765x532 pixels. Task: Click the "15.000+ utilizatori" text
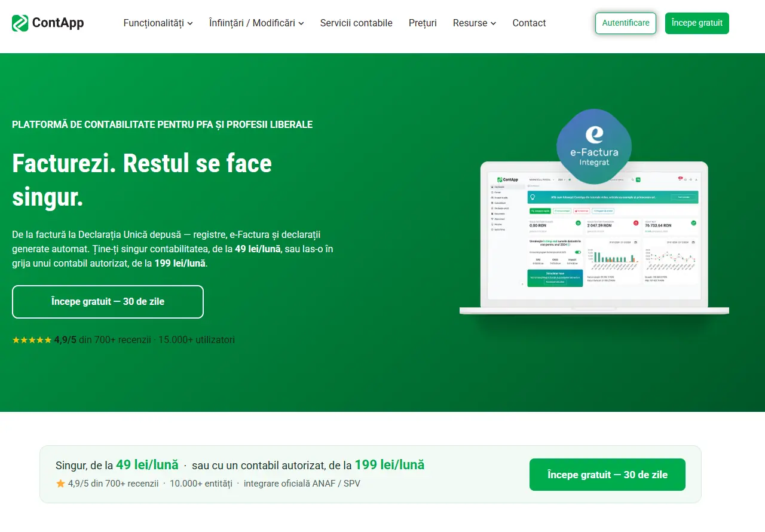point(197,340)
